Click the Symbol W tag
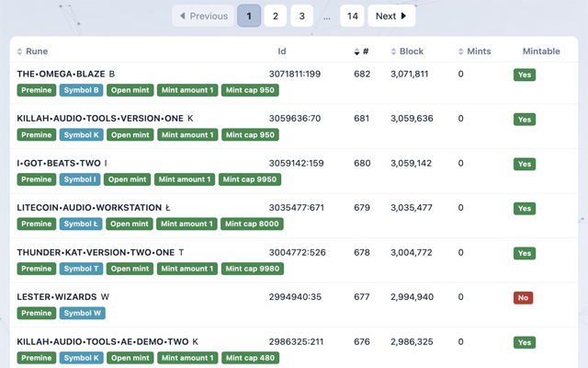Viewport: 588px width, 368px height. [x=82, y=313]
